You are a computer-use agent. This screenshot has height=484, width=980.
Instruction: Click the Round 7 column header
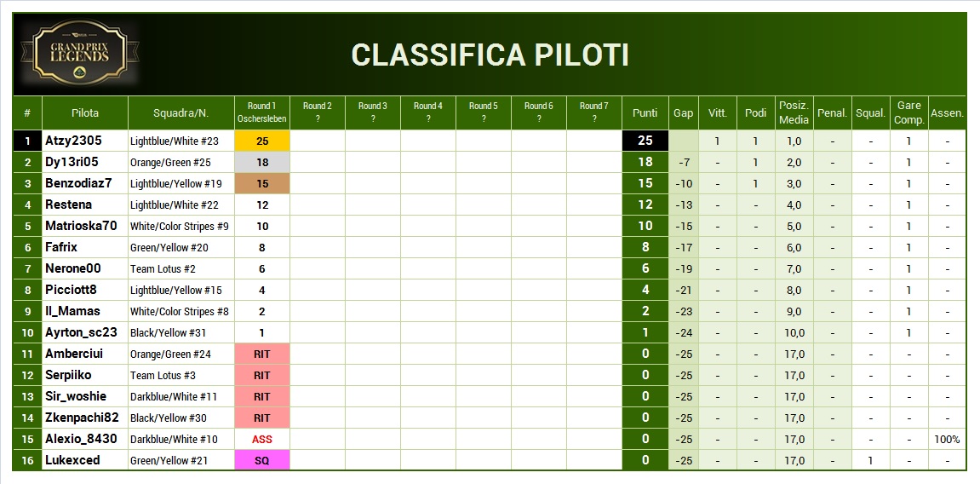593,112
